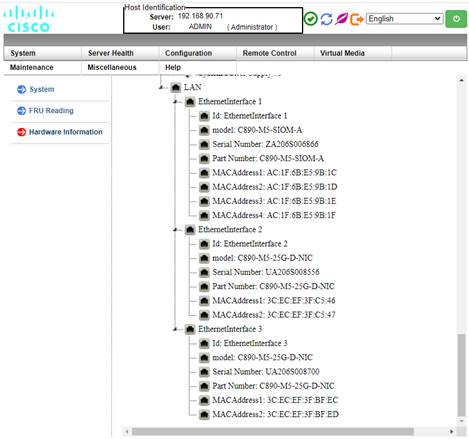Open the Virtual Media menu
Screen dimensions: 469x439
342,53
